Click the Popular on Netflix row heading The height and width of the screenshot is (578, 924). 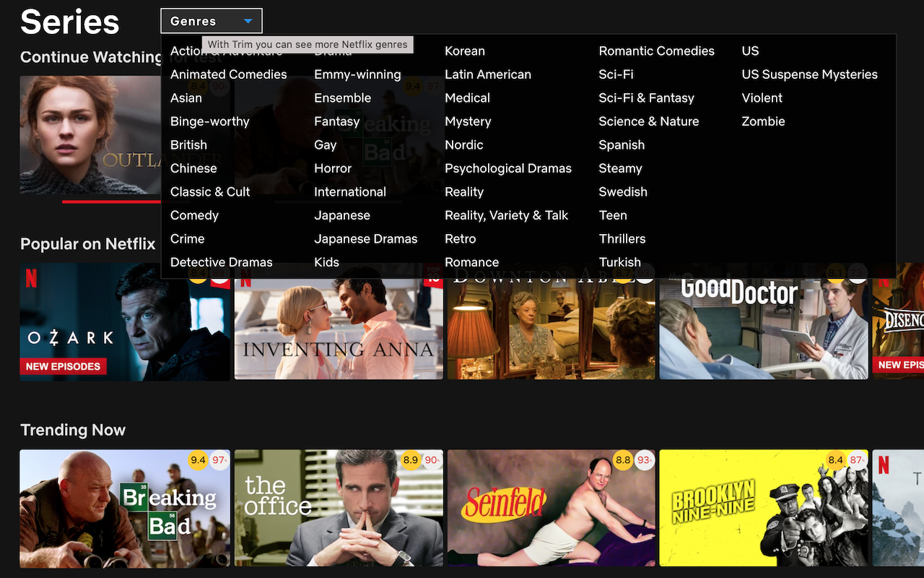(88, 243)
